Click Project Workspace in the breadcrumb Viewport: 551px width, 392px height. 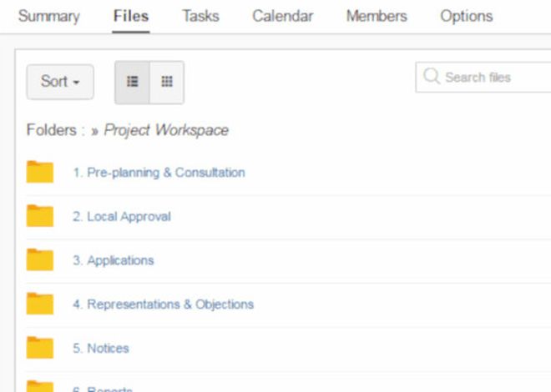166,130
